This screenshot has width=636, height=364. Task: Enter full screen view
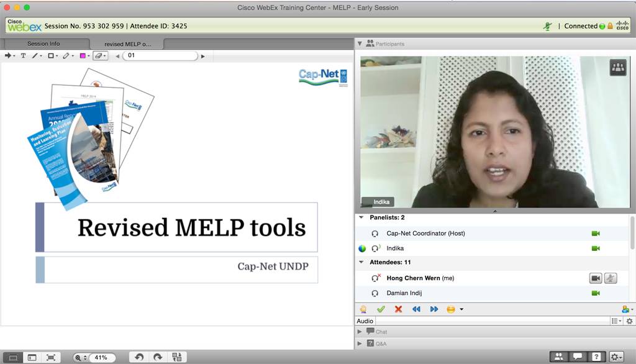point(51,358)
